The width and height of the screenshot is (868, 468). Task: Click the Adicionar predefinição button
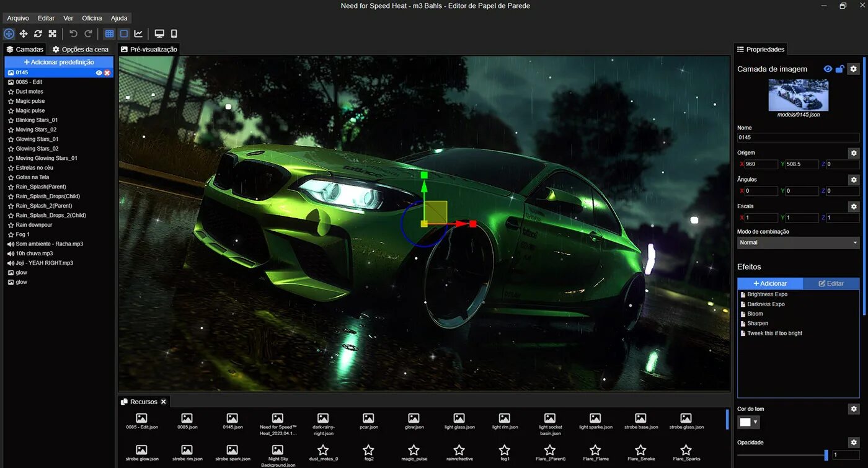(x=59, y=62)
